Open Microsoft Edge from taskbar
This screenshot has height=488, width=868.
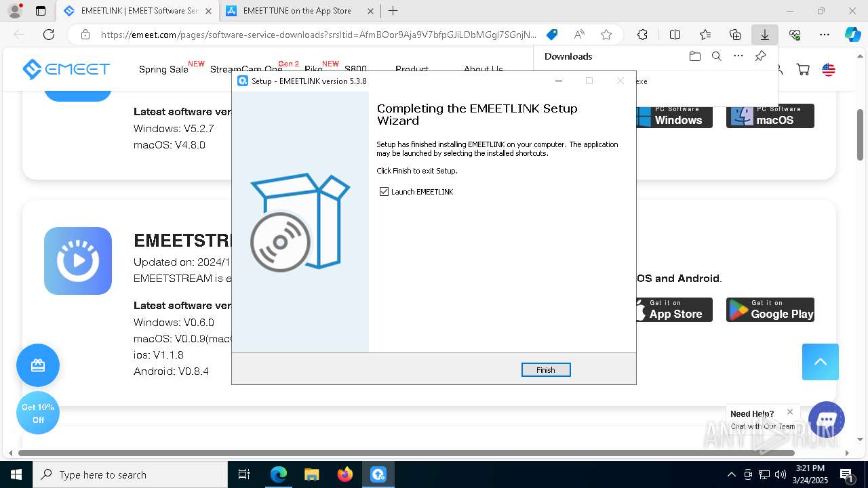[x=279, y=474]
